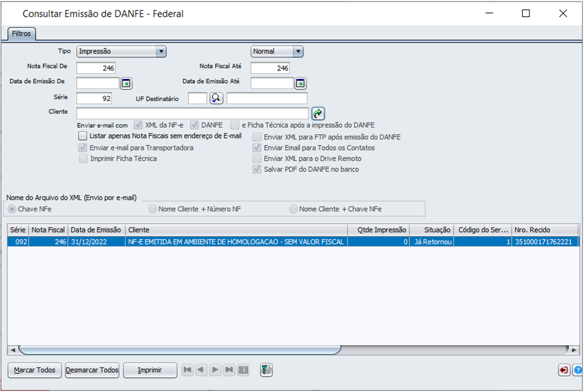The height and width of the screenshot is (392, 584).
Task: Go to the last record navigation icon
Action: pyautogui.click(x=229, y=370)
